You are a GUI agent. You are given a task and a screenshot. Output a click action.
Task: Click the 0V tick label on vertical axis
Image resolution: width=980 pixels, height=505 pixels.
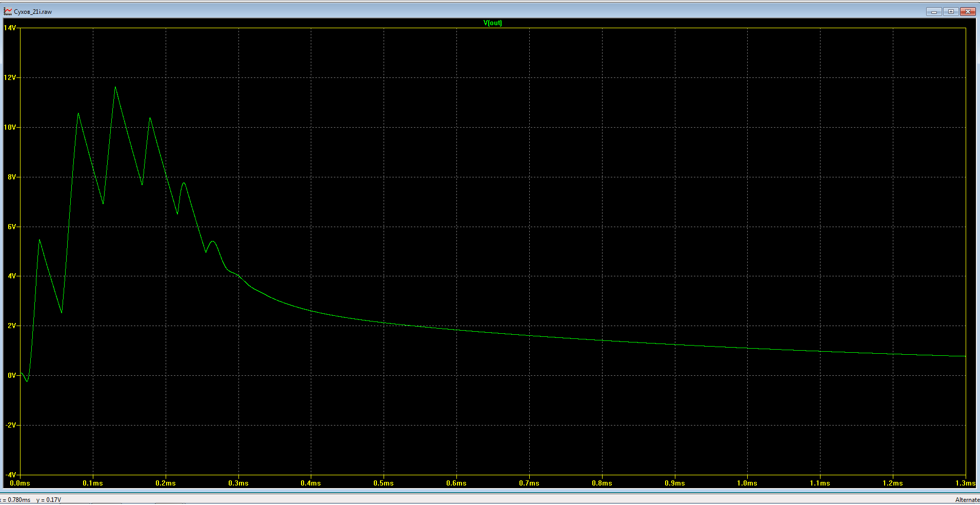(12, 375)
